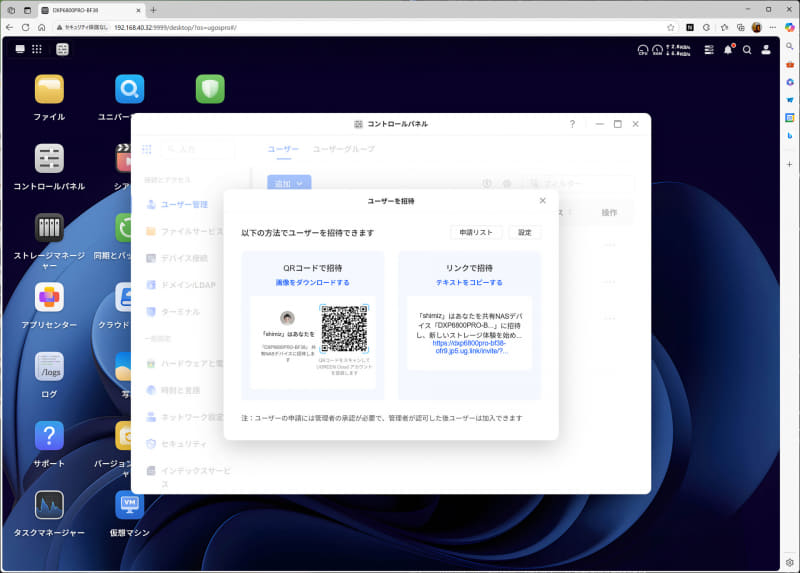
Task: Select ファイルサービス in sidebar
Action: [184, 232]
